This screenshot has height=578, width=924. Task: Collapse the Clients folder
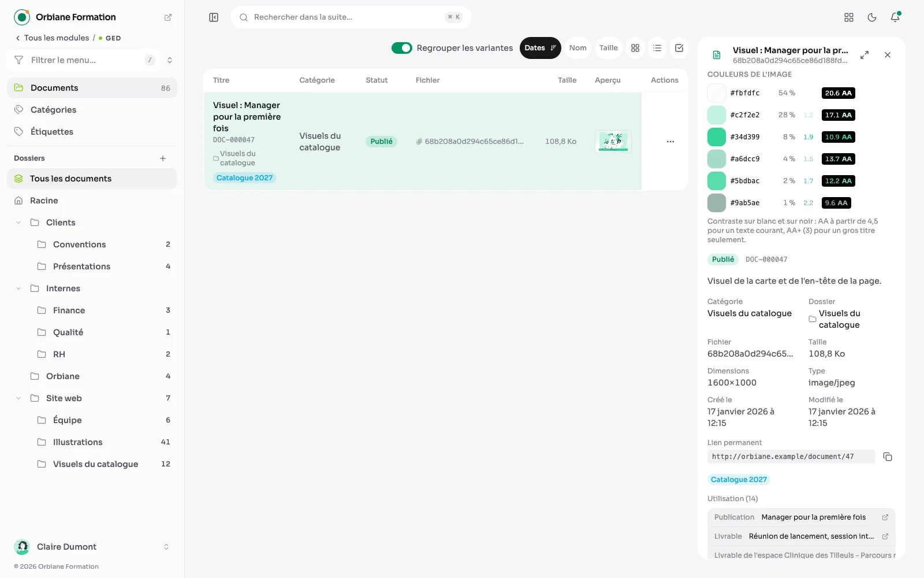[x=18, y=223]
